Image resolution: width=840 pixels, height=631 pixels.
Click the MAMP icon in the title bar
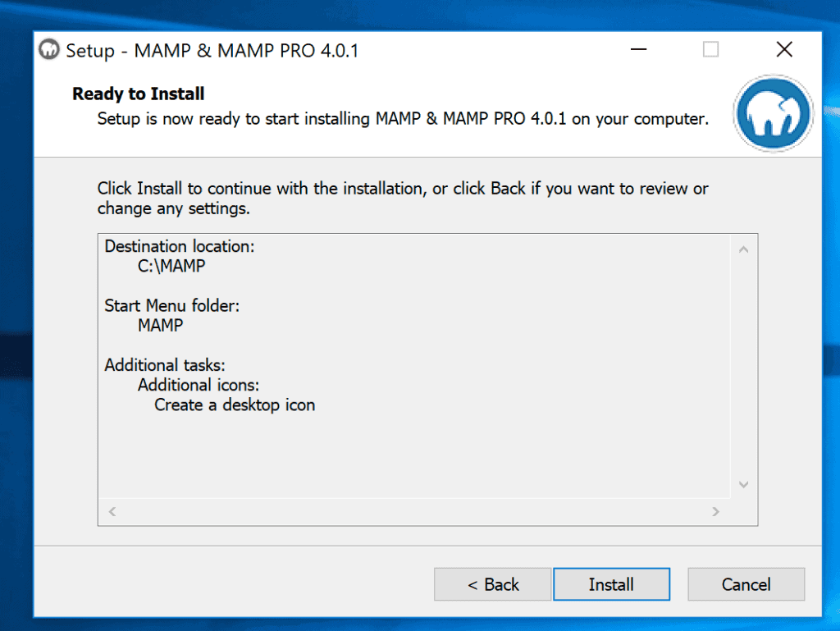(49, 50)
